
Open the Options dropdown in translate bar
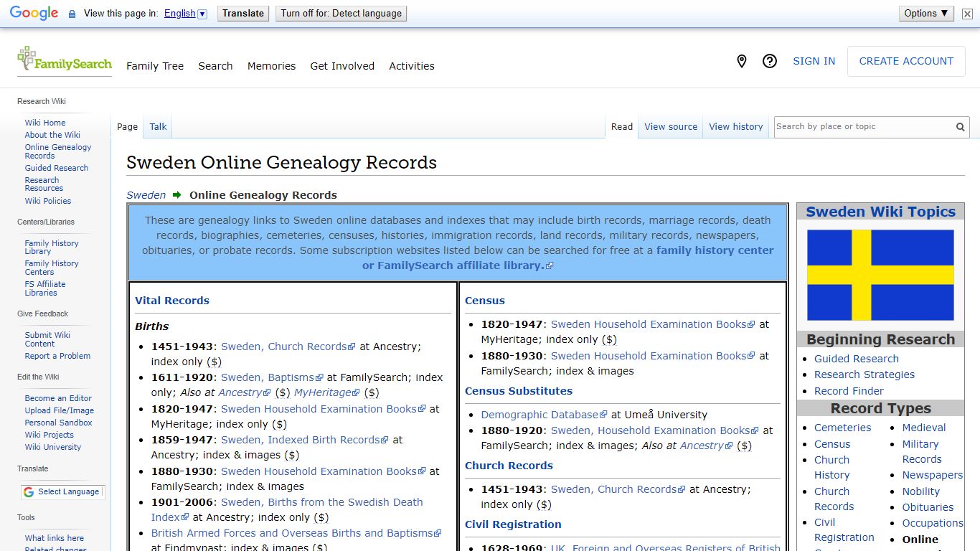click(x=926, y=13)
